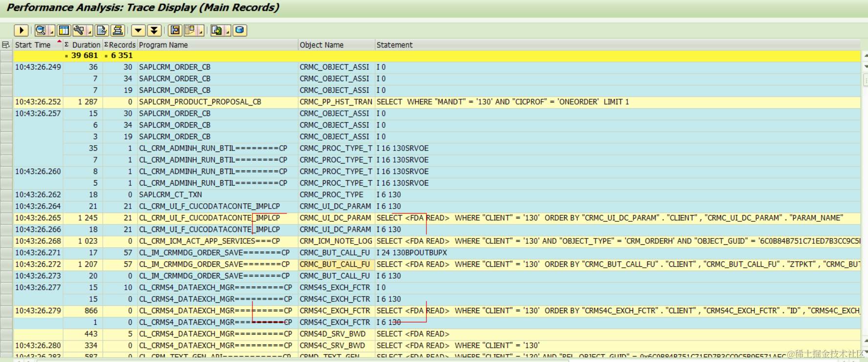
Task: Select the total records value 6 351
Action: pos(122,56)
